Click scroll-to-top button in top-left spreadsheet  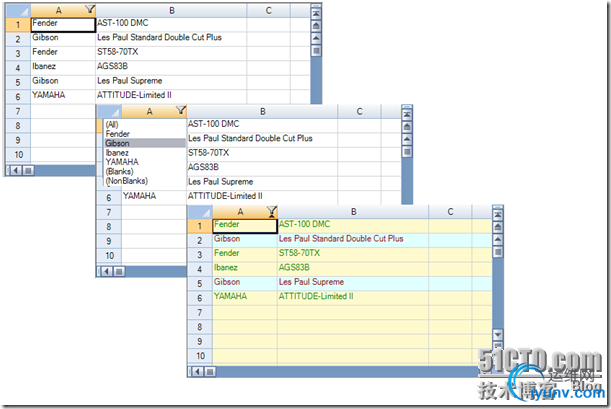[316, 13]
